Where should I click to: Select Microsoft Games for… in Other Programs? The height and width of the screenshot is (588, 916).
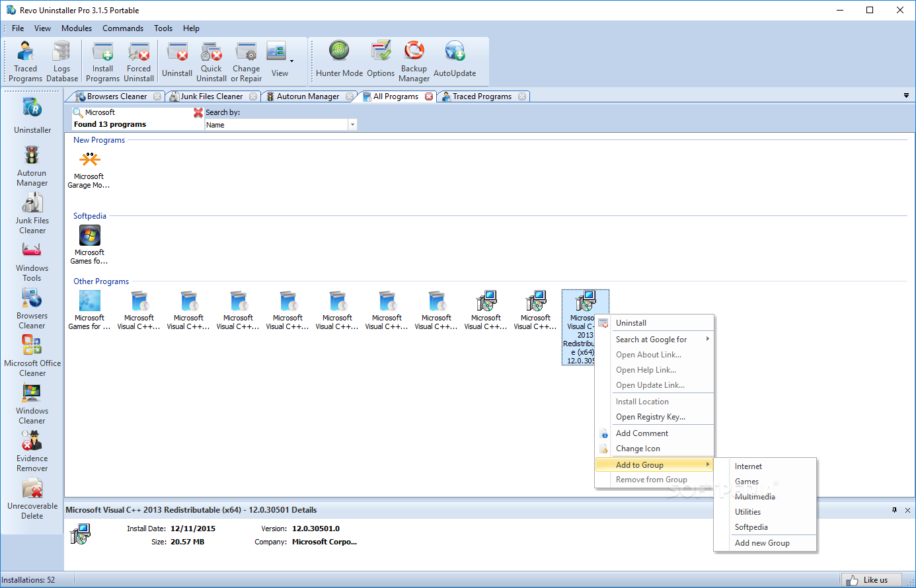[x=89, y=311]
